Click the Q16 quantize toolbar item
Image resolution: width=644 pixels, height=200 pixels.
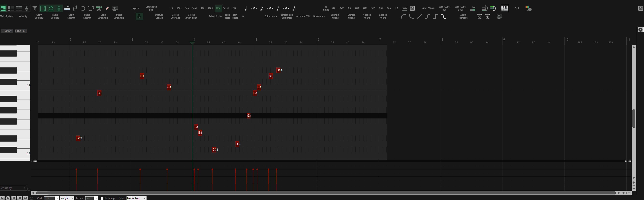(365, 8)
